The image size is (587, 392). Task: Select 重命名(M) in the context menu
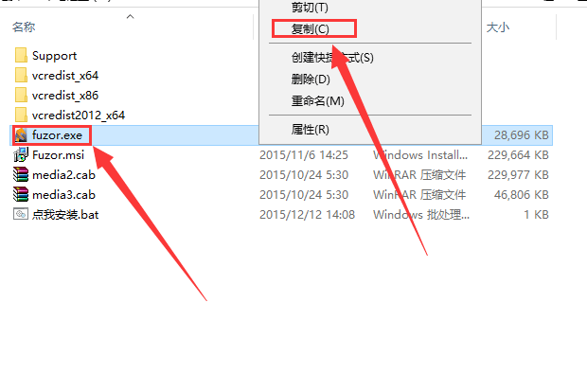tap(318, 100)
